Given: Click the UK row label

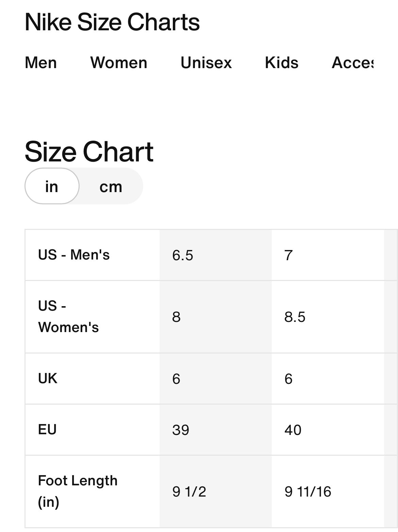Looking at the screenshot, I should (48, 378).
